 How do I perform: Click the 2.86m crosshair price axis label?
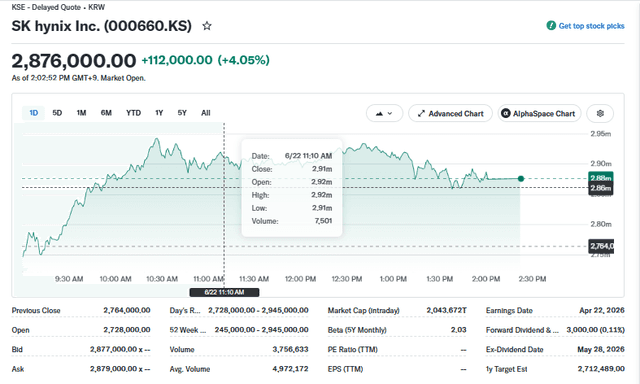[x=600, y=188]
